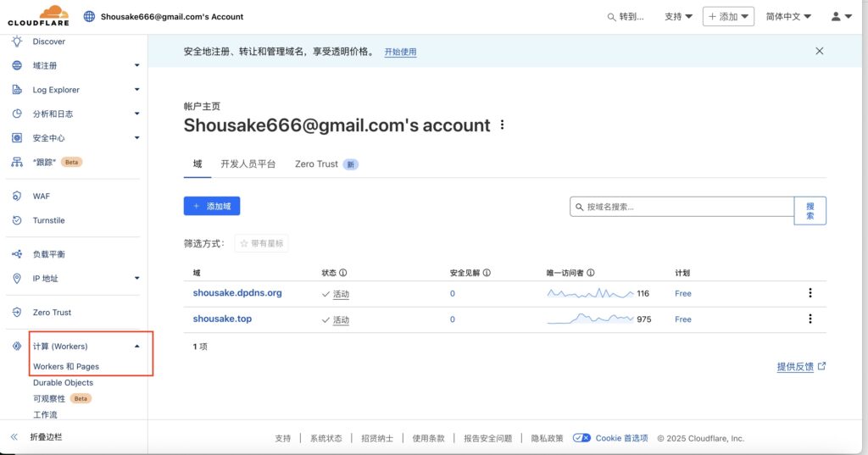
Task: Click the external link icon beside 提供反馈
Action: [x=821, y=366]
